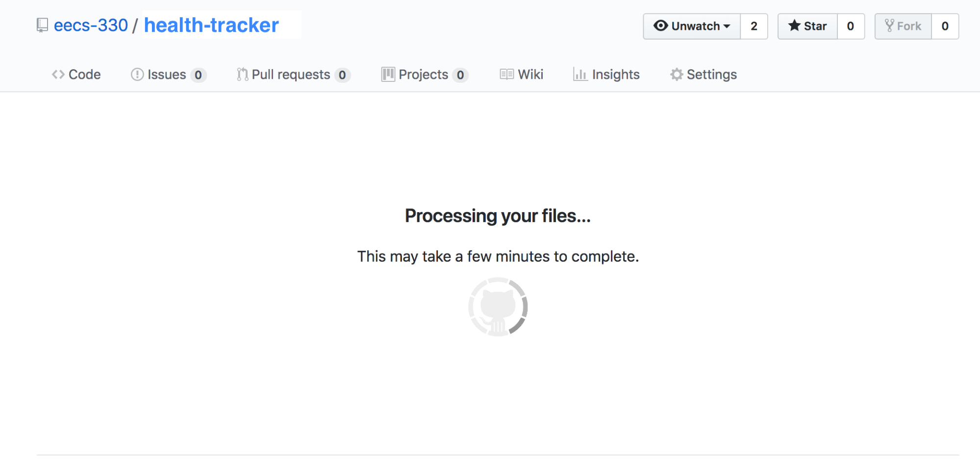This screenshot has height=470, width=980.
Task: Toggle the Star button for repository
Action: (x=807, y=26)
